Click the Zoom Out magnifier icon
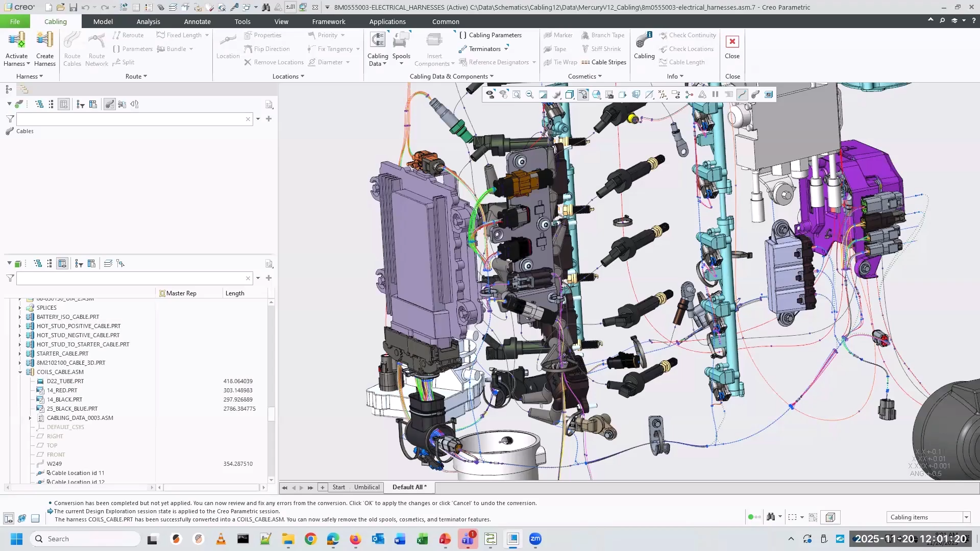Image resolution: width=980 pixels, height=551 pixels. (530, 94)
